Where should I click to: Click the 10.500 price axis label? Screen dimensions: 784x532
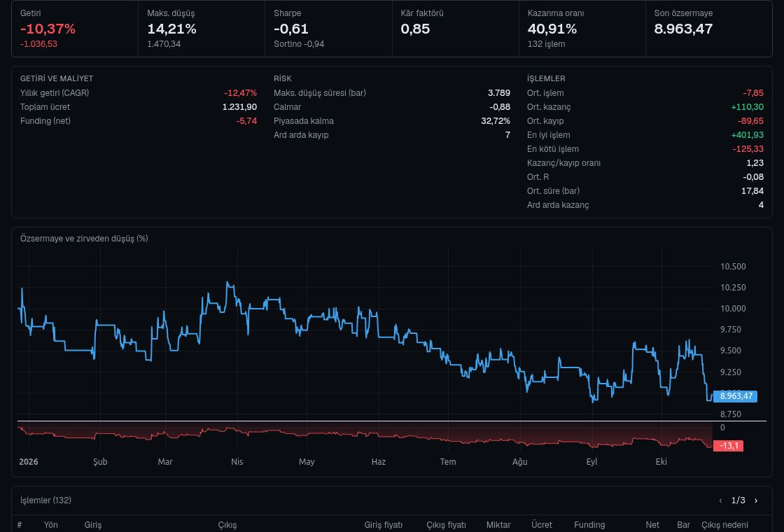click(733, 267)
